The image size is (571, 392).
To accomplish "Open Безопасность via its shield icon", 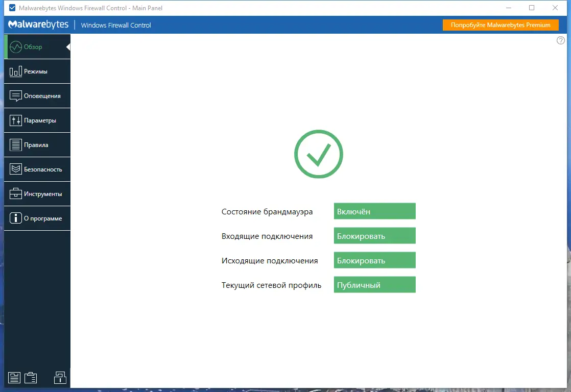I will (x=16, y=169).
